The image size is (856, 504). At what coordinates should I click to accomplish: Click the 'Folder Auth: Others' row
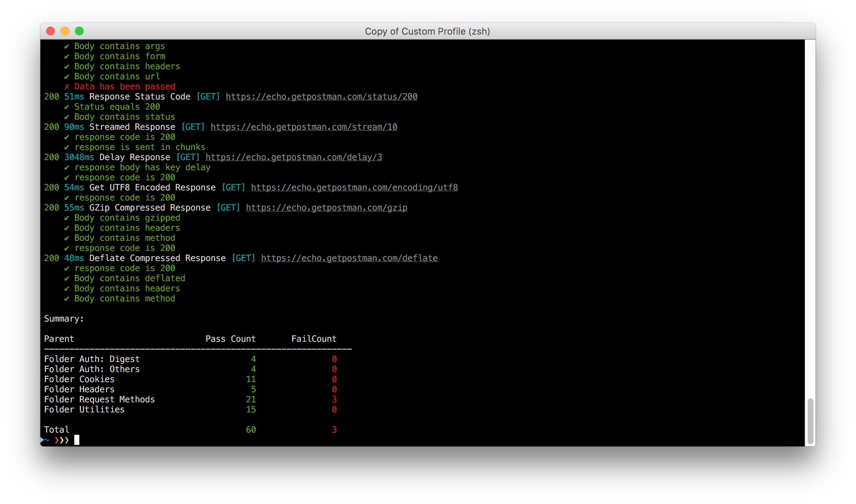pos(190,369)
